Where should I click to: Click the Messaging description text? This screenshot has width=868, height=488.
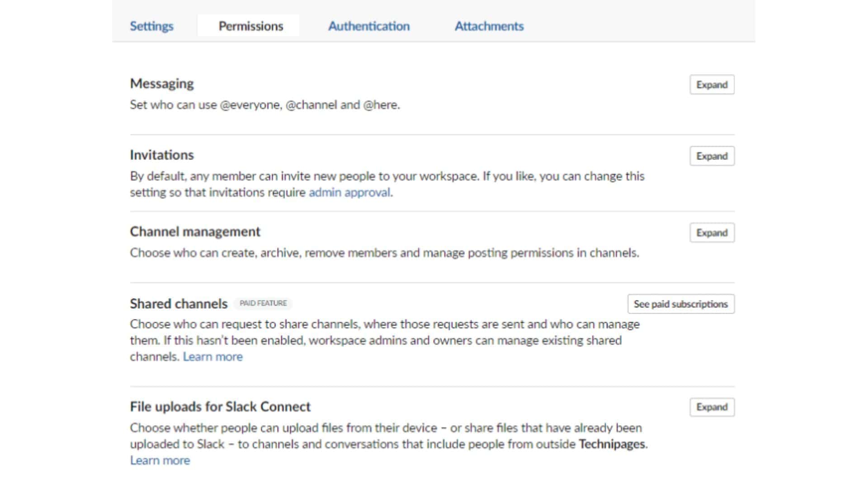[265, 105]
